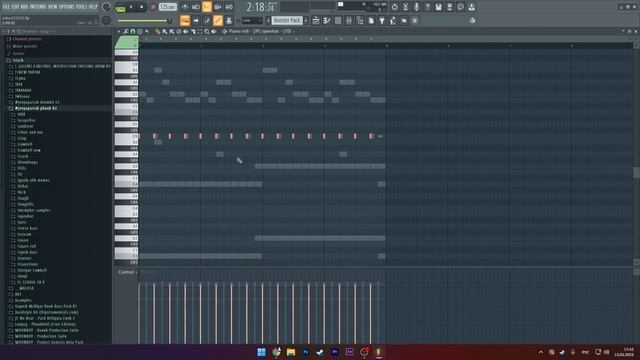
Task: Click the piano roll target control icon
Action: click(x=224, y=31)
